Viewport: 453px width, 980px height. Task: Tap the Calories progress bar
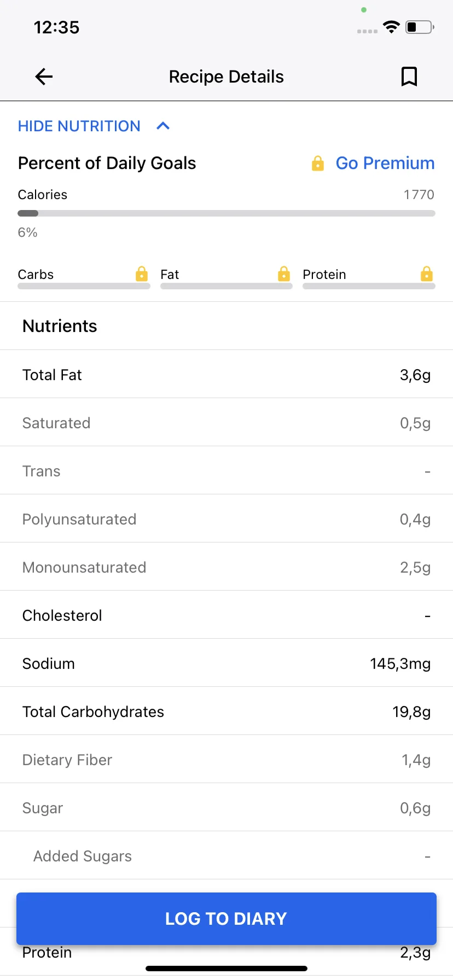pos(226,213)
